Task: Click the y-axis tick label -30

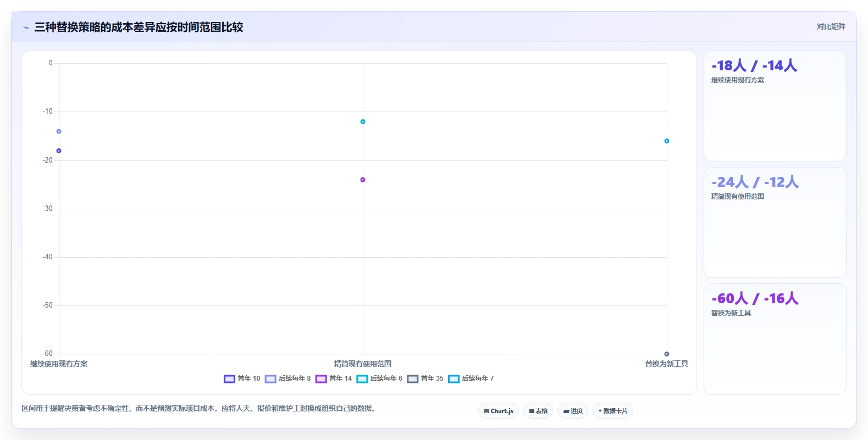Action: pyautogui.click(x=48, y=209)
